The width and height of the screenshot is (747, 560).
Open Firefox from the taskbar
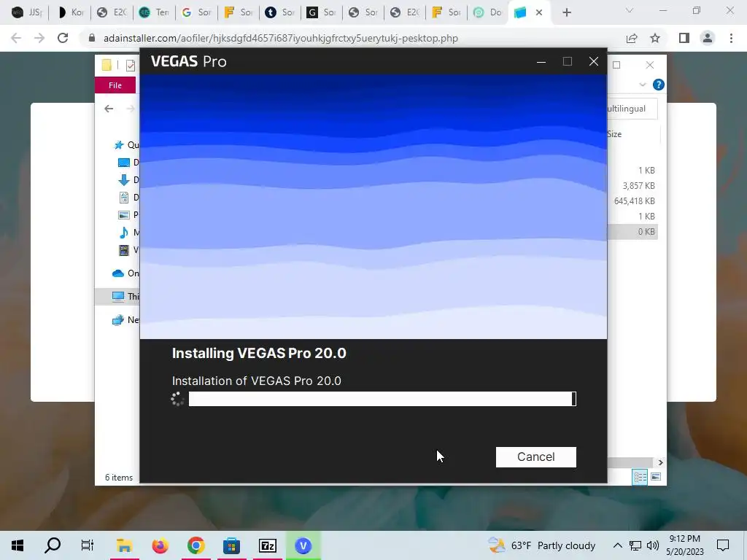160,545
